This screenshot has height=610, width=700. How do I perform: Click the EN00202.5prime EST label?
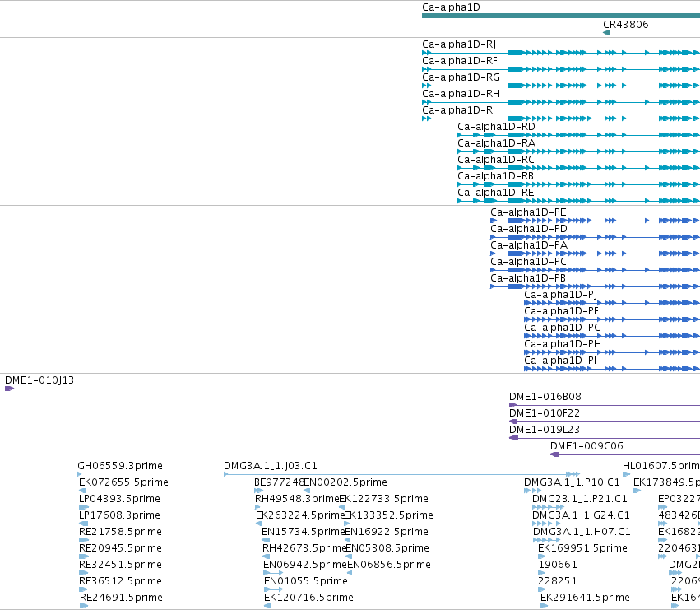(345, 482)
